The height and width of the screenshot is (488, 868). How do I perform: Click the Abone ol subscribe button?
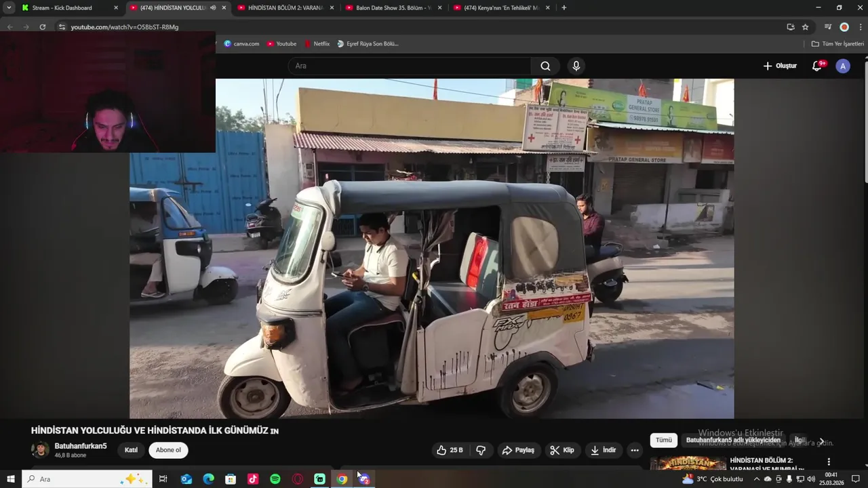tap(168, 450)
